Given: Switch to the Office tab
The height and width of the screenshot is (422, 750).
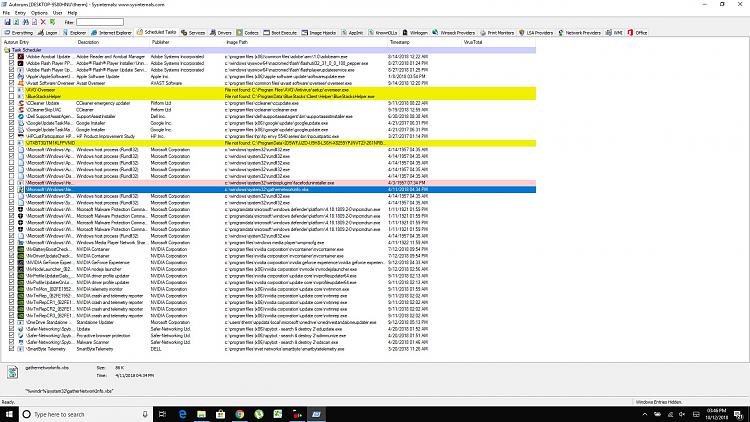Looking at the screenshot, I should pos(638,33).
